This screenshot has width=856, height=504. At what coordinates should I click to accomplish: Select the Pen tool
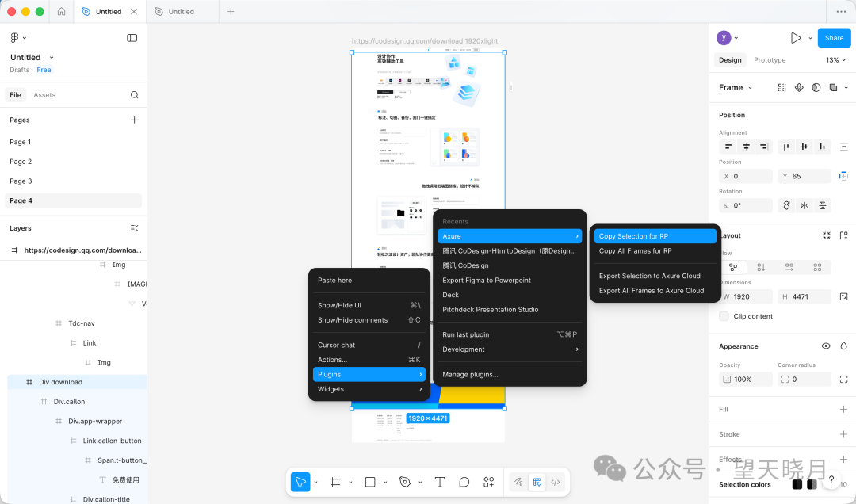pyautogui.click(x=404, y=482)
